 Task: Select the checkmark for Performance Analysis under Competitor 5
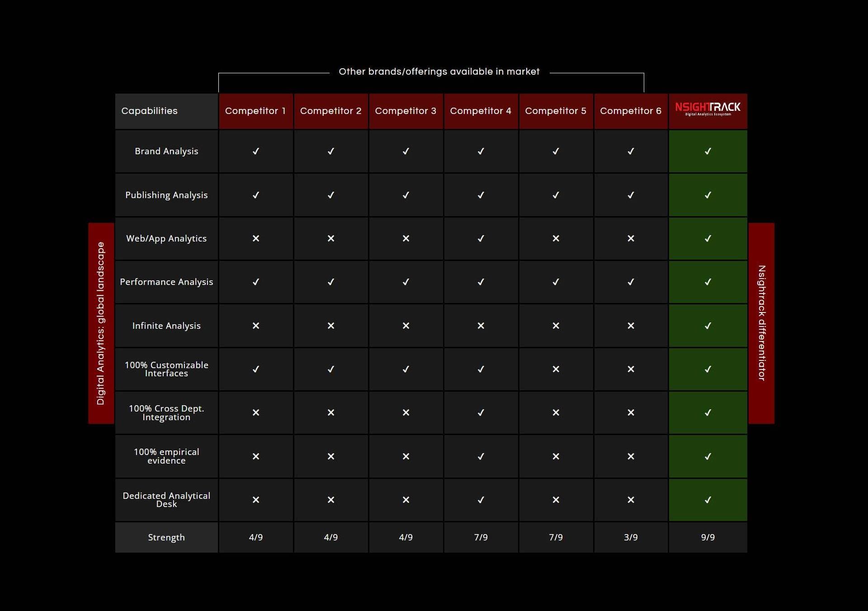[x=556, y=282]
